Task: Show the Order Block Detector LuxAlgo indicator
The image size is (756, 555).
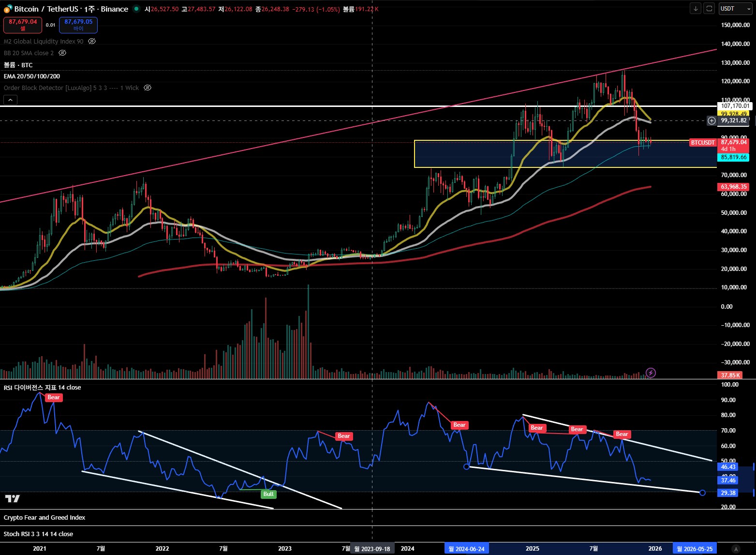Action: pos(148,88)
